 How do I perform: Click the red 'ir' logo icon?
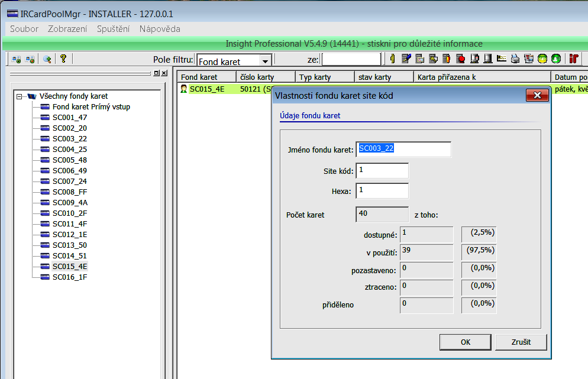[573, 59]
